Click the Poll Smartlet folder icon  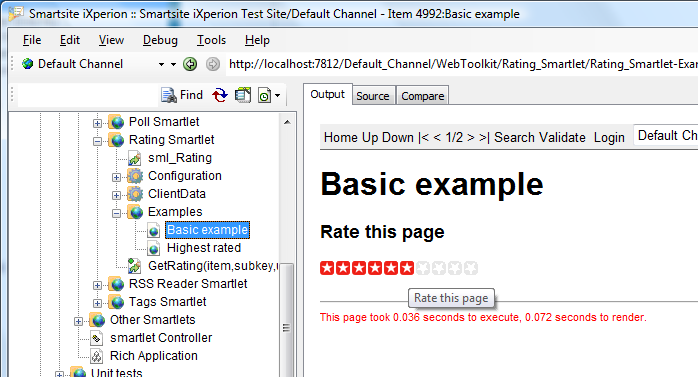pyautogui.click(x=116, y=122)
